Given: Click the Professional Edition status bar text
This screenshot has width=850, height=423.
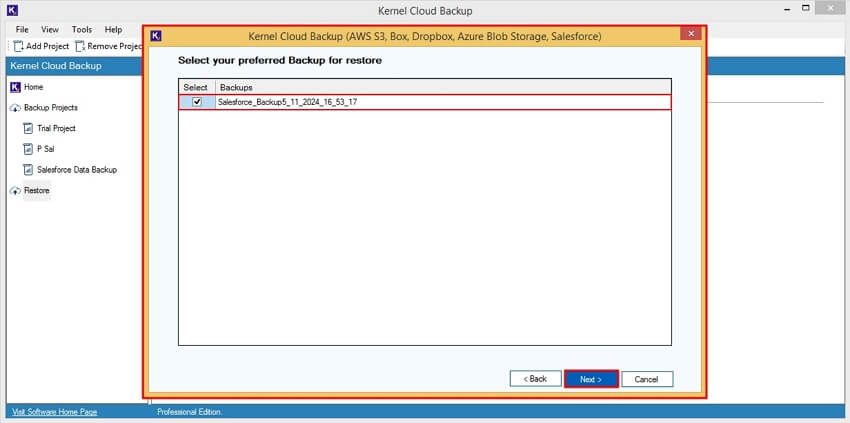Looking at the screenshot, I should coord(189,412).
